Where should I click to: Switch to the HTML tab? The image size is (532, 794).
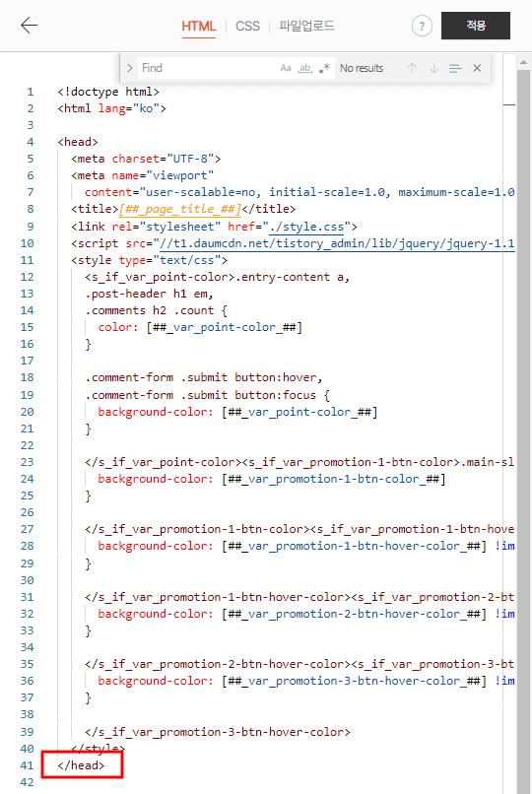point(198,26)
